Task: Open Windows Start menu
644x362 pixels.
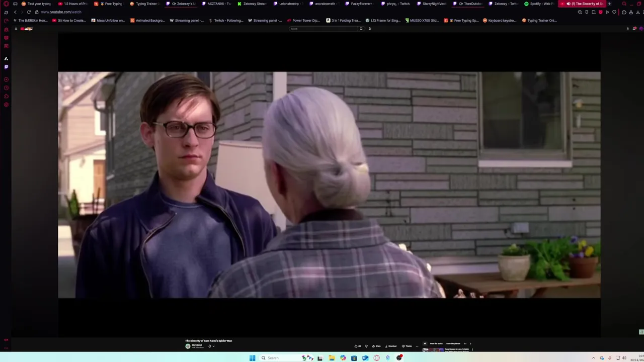Action: 253,358
